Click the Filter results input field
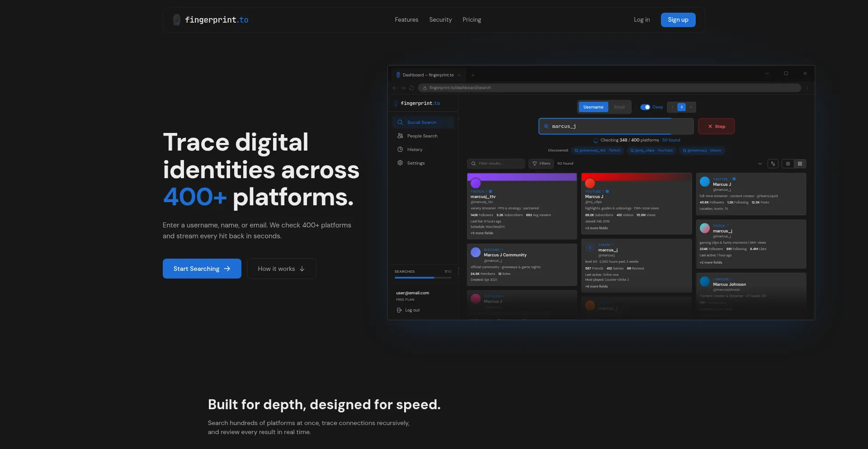Viewport: 868px width, 449px height. [496, 164]
